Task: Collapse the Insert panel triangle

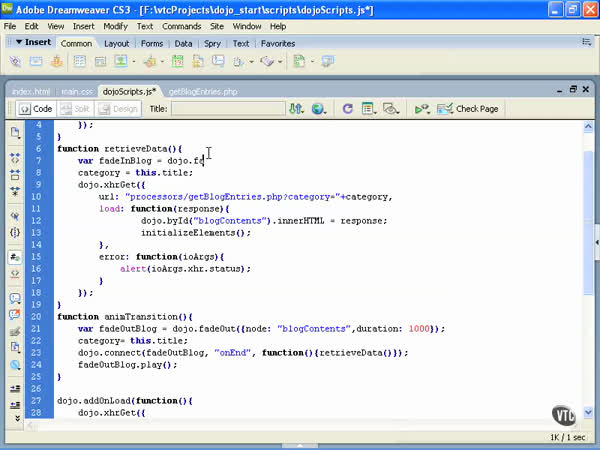Action: click(x=19, y=44)
